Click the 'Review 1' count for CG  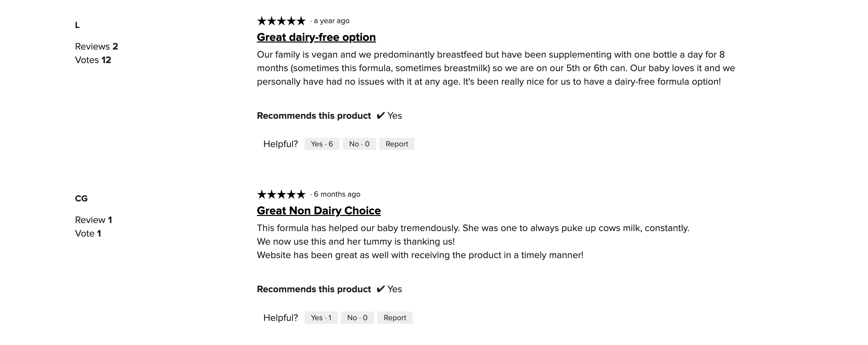click(x=93, y=220)
